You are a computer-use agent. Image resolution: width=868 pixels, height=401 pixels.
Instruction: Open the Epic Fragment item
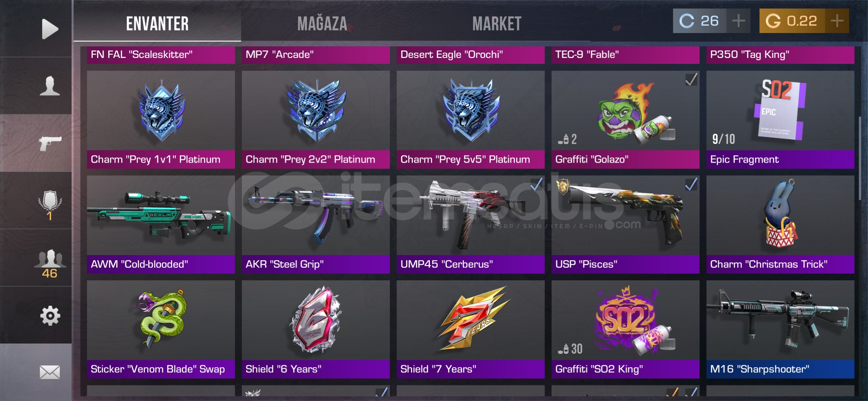tap(780, 120)
